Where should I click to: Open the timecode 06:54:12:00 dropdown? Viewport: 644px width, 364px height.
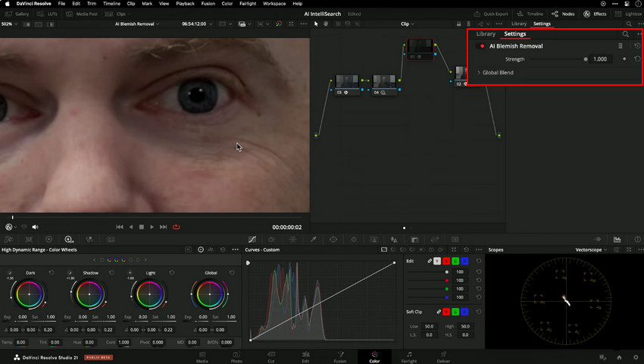(197, 24)
